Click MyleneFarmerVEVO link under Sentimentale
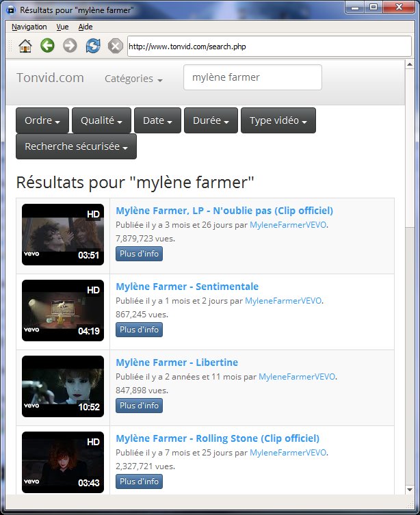Viewport: 420px width, 515px height. pyautogui.click(x=283, y=301)
